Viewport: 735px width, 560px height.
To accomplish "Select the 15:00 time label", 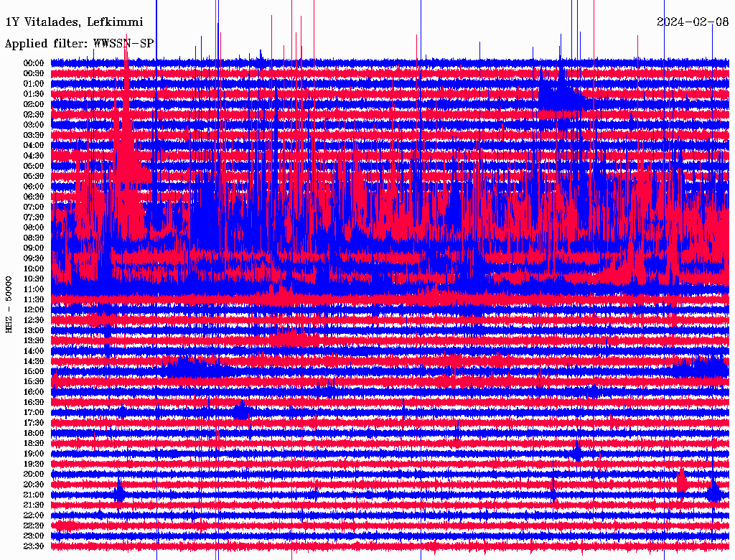I will point(34,371).
